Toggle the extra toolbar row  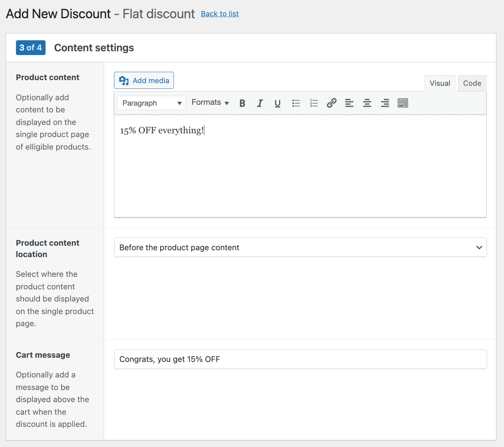pyautogui.click(x=403, y=103)
